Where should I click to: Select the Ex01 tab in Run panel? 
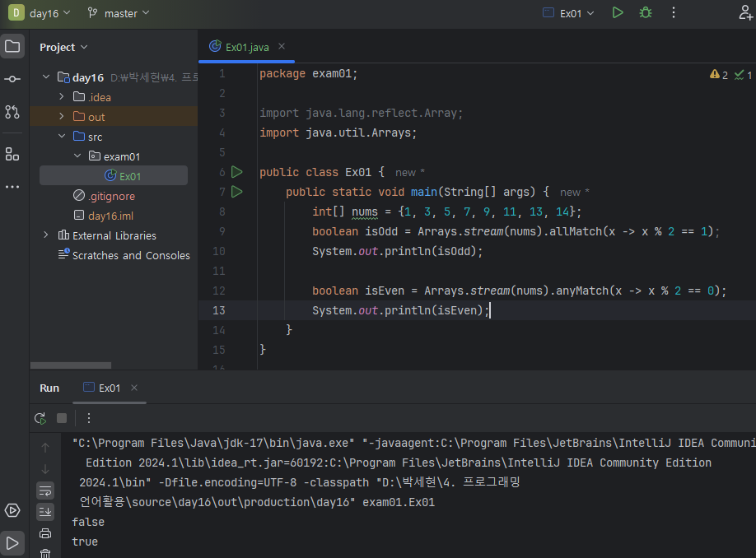coord(110,388)
